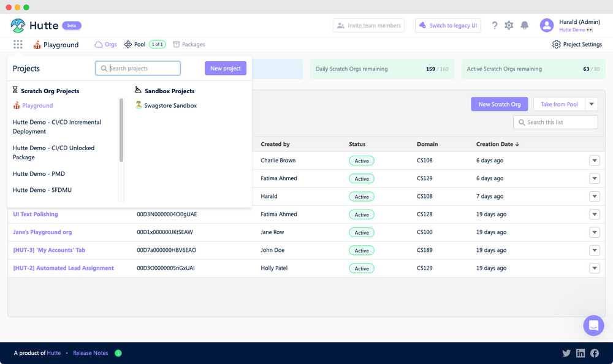The image size is (613, 364).
Task: Click the Project Settings gear icon
Action: click(556, 44)
